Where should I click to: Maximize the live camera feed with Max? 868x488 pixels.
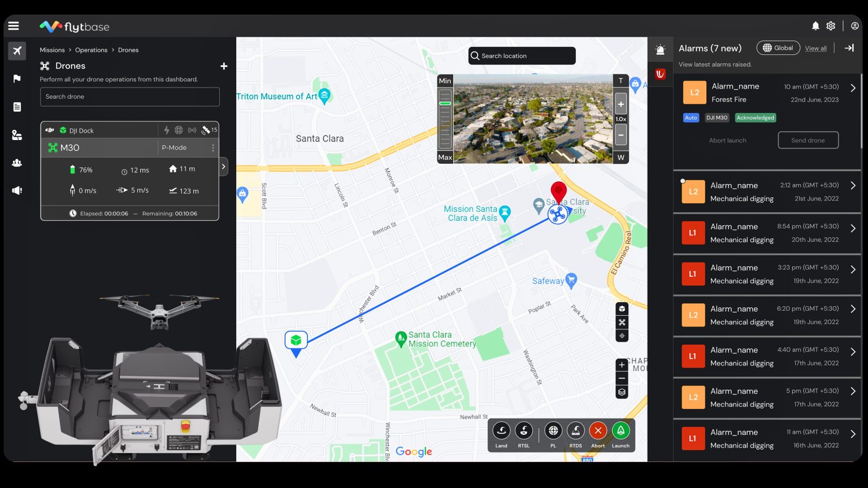tap(445, 157)
